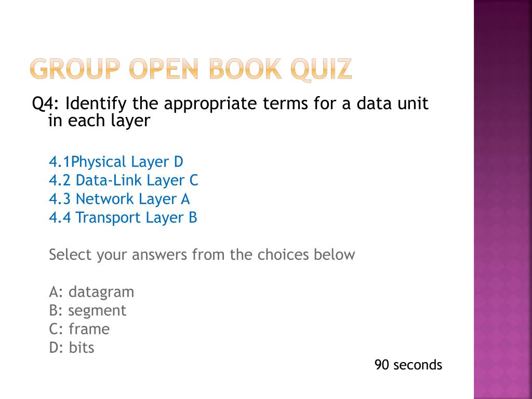The image size is (532, 399).
Task: Click the phrase 'in each layer'
Action: (99, 121)
